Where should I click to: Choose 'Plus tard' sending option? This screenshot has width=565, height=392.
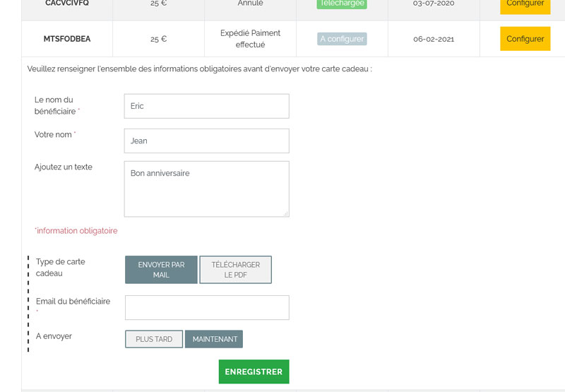coord(154,339)
